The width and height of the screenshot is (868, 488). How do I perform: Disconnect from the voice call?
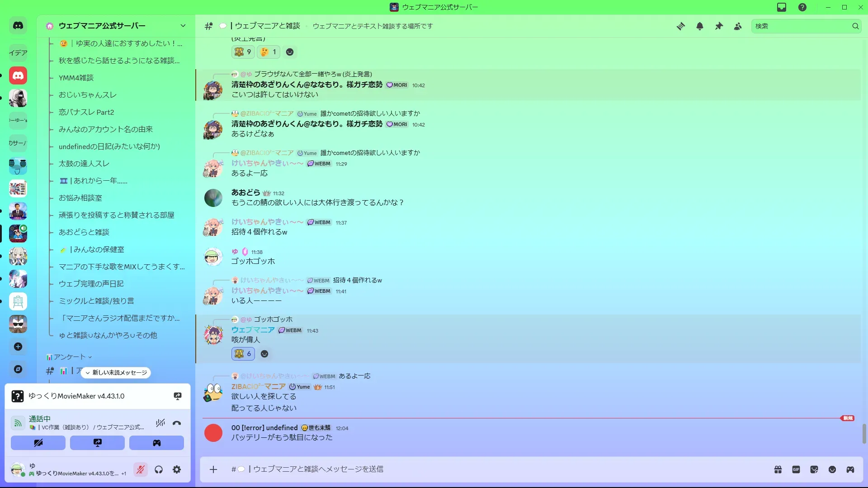click(x=177, y=423)
